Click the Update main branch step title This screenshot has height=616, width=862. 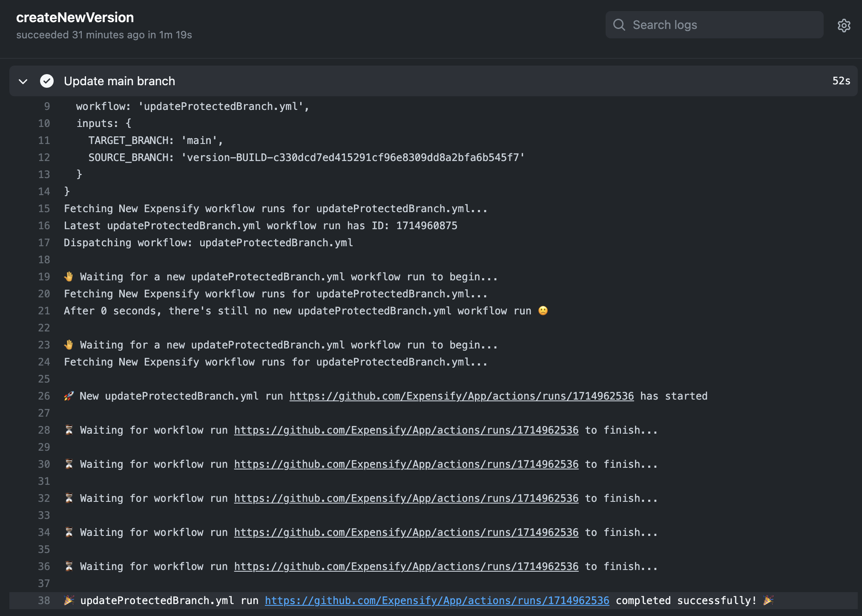(119, 81)
